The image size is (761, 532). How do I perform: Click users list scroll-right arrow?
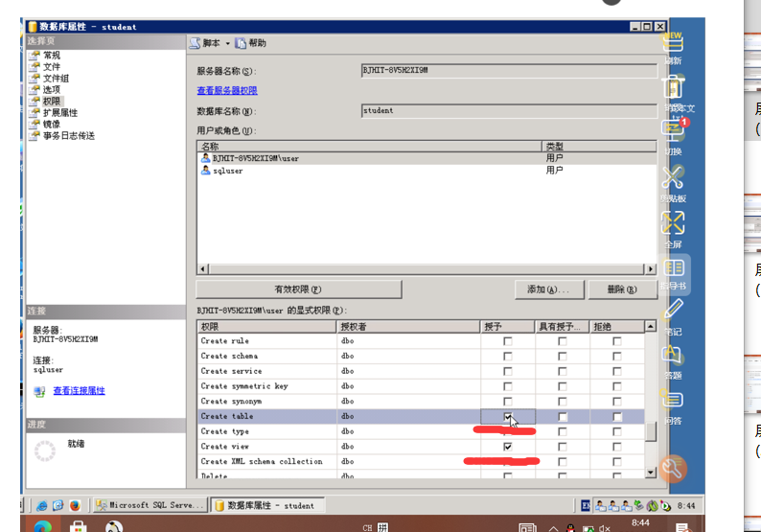click(651, 269)
